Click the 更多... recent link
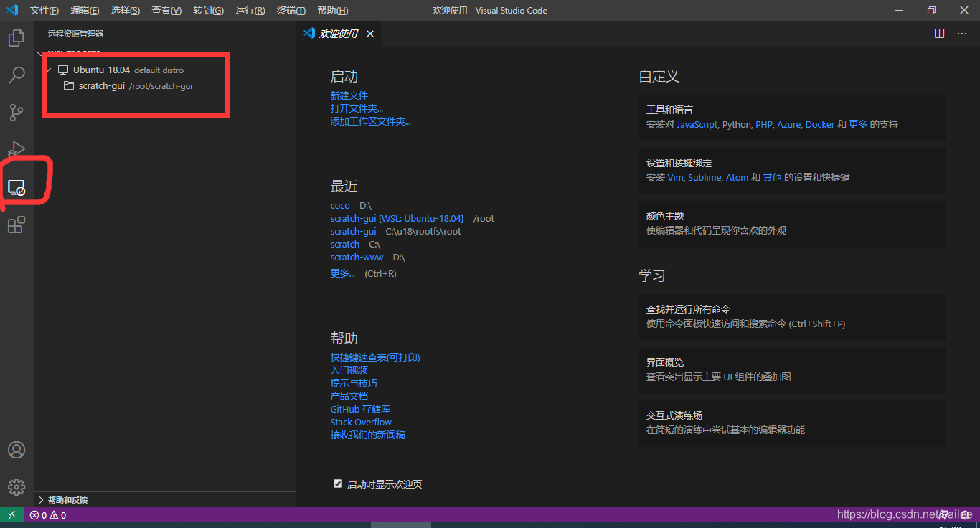The height and width of the screenshot is (528, 980). pyautogui.click(x=343, y=273)
